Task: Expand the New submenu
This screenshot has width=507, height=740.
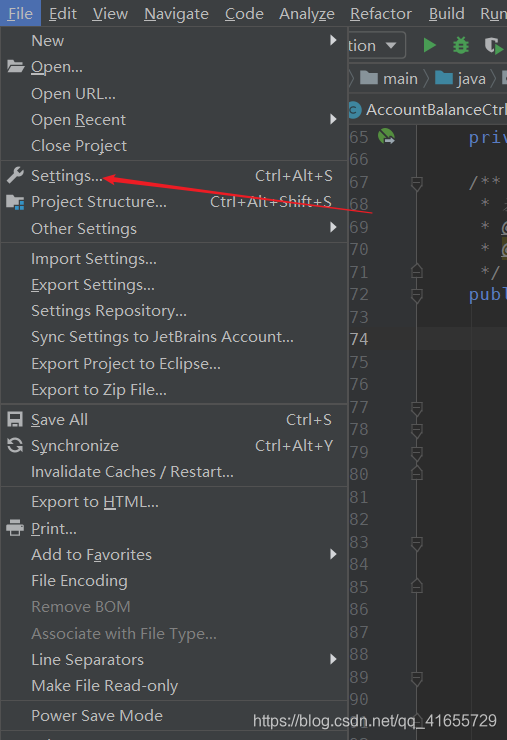Action: click(x=333, y=41)
